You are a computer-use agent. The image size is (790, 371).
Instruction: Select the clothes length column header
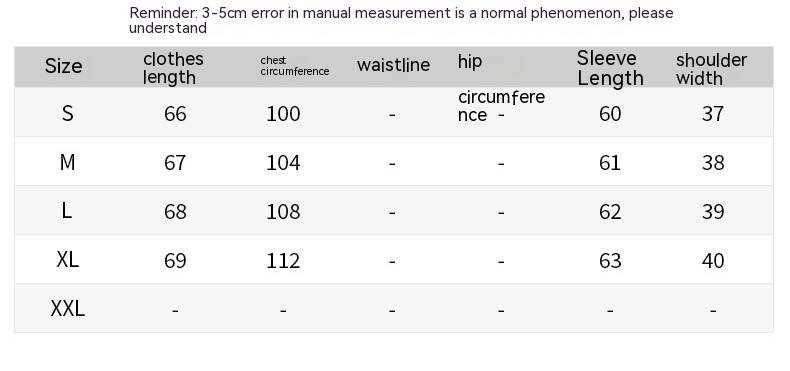(173, 68)
